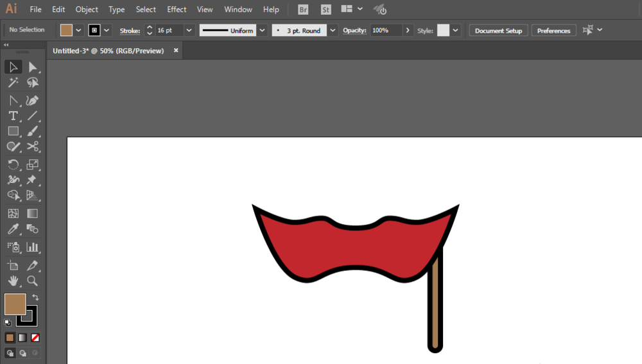
Task: Open the Preferences button
Action: [x=553, y=30]
